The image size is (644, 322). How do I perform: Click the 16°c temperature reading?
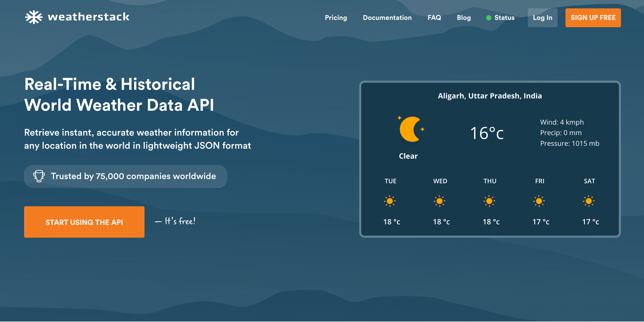click(487, 133)
